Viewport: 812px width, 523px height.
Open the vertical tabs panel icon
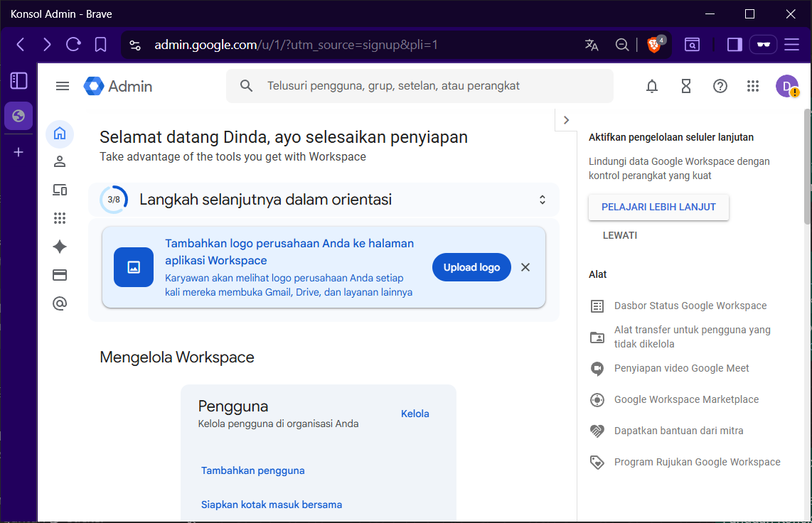point(18,81)
